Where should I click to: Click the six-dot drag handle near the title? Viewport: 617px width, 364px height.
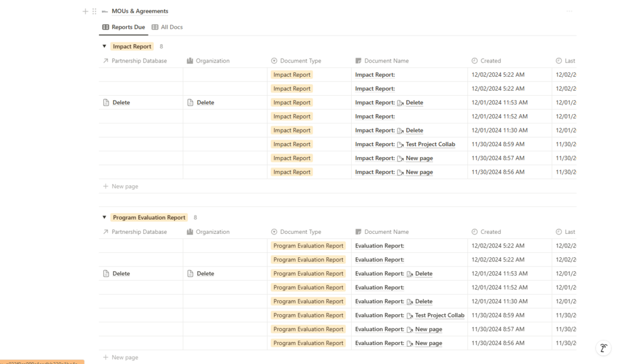94,11
